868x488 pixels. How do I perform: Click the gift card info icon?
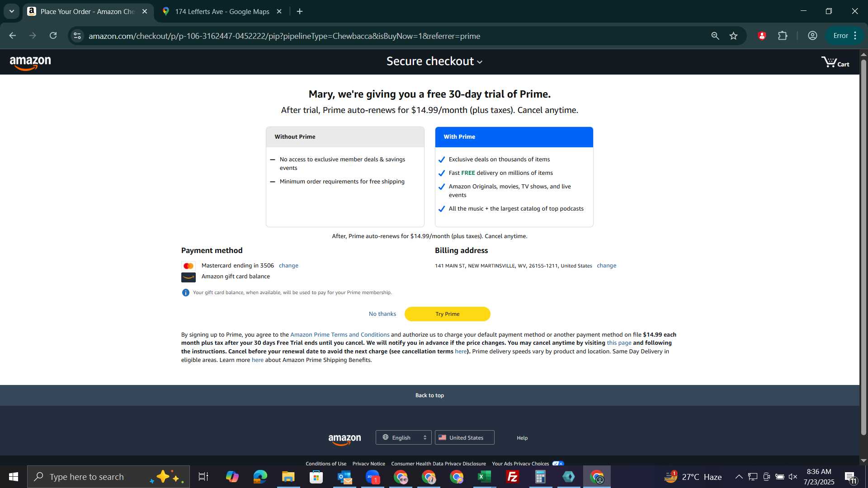point(185,293)
